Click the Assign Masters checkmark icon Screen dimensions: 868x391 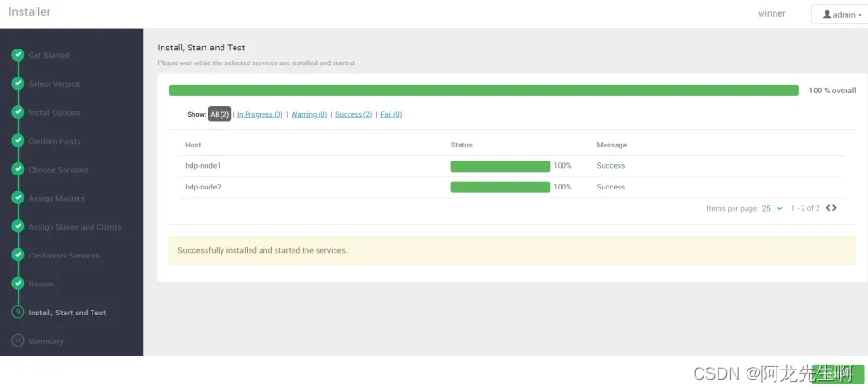click(x=19, y=198)
